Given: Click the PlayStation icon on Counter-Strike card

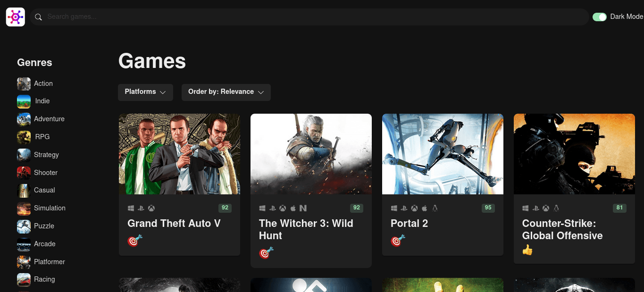Looking at the screenshot, I should (535, 208).
